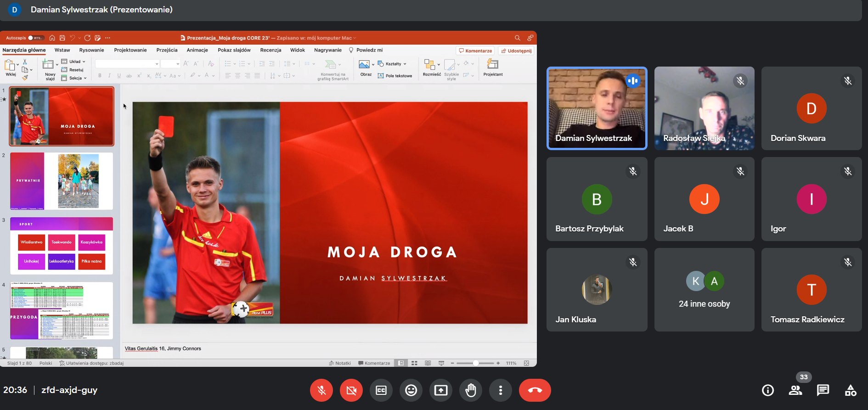
Task: Turn on the camera in Meet
Action: (x=351, y=390)
